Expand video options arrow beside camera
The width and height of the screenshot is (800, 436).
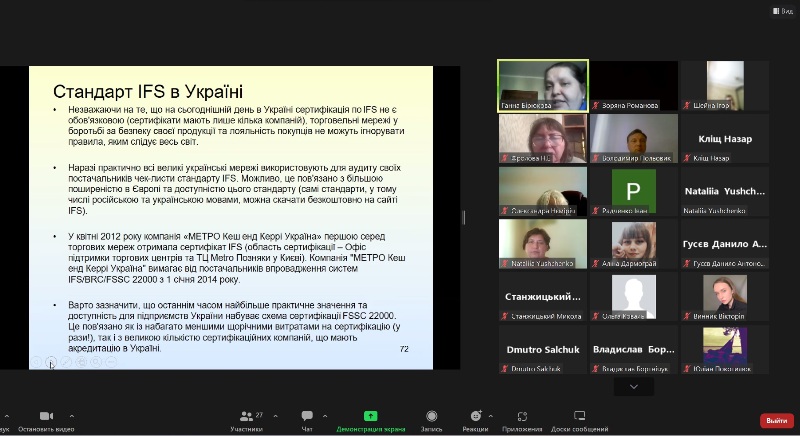click(x=71, y=416)
